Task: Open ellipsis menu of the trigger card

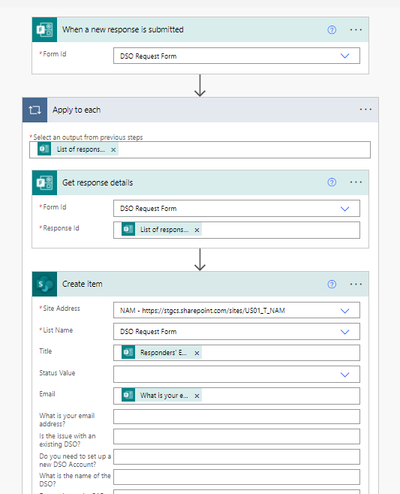Action: click(356, 30)
